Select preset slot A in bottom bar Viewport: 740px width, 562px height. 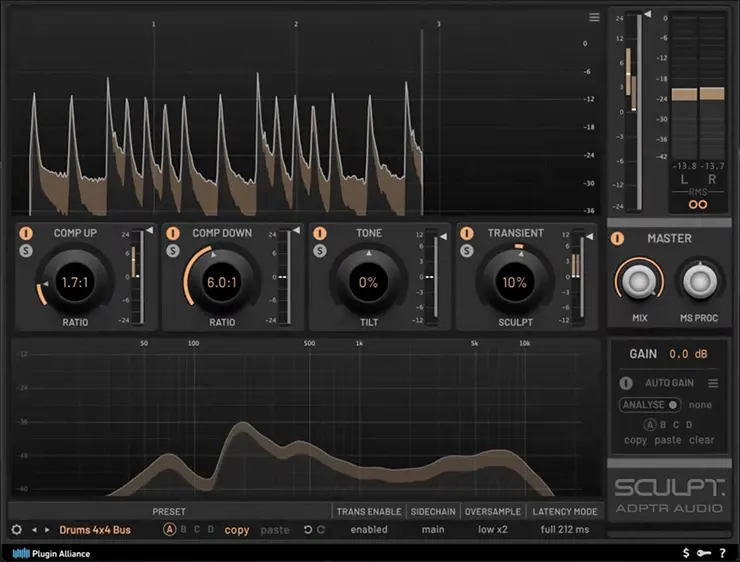[x=169, y=529]
